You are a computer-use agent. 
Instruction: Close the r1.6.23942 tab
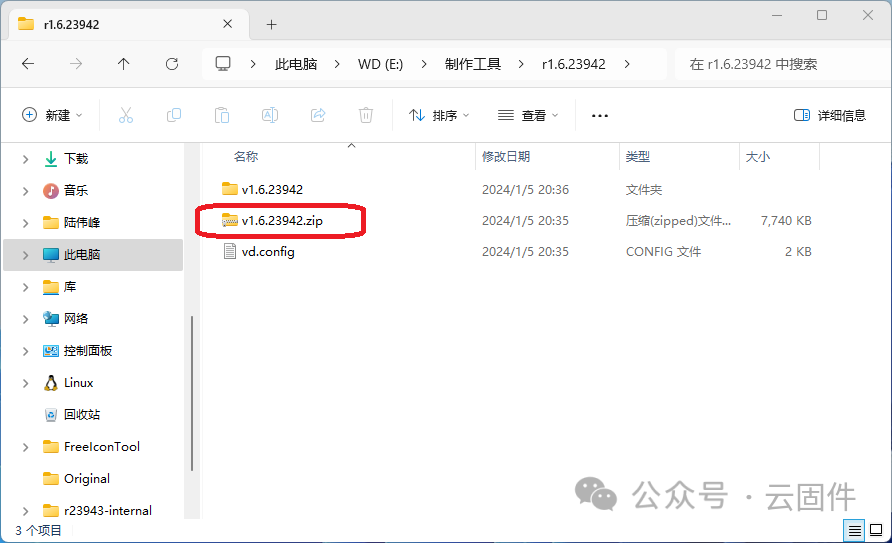(x=228, y=24)
